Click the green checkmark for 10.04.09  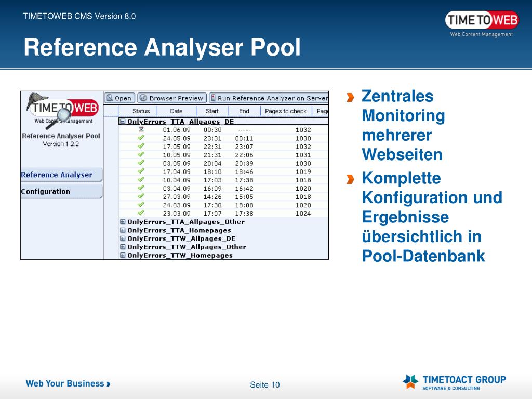pos(141,179)
